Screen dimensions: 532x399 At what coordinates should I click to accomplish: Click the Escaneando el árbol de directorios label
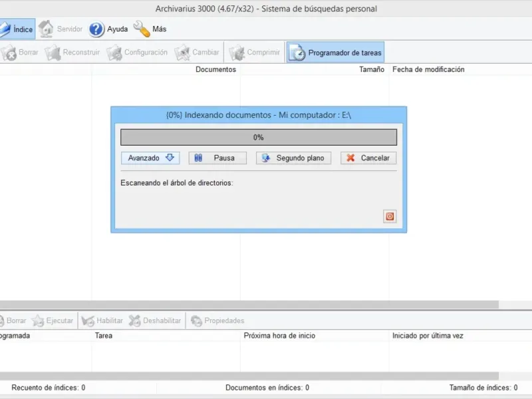point(177,184)
